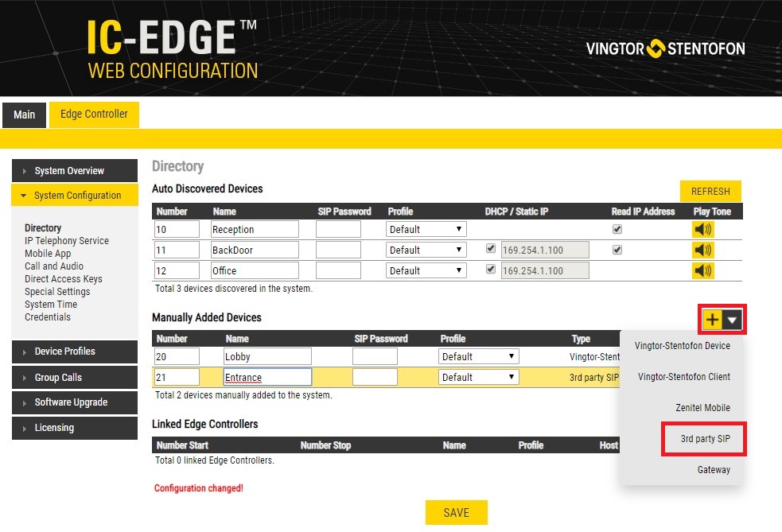Image resolution: width=782 pixels, height=532 pixels.
Task: Click Number field with value 12
Action: pyautogui.click(x=177, y=270)
